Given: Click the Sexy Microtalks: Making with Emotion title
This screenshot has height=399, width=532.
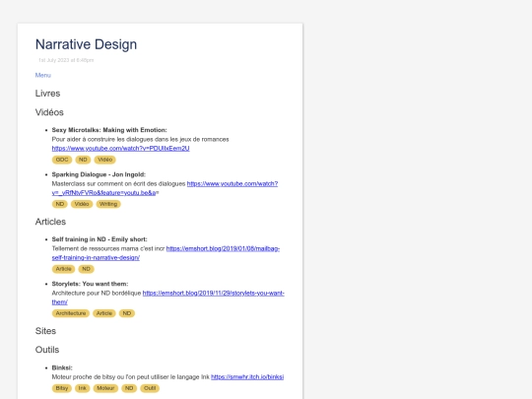Looking at the screenshot, I should 109,130.
